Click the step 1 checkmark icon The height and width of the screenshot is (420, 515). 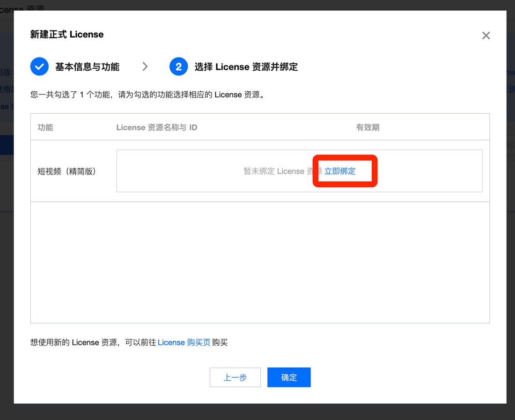39,67
